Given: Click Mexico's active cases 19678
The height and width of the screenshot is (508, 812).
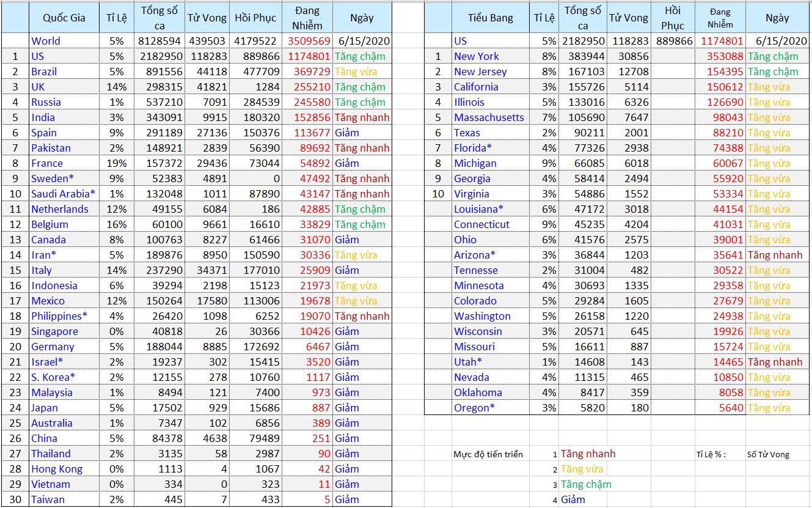Looking at the screenshot, I should pyautogui.click(x=307, y=301).
